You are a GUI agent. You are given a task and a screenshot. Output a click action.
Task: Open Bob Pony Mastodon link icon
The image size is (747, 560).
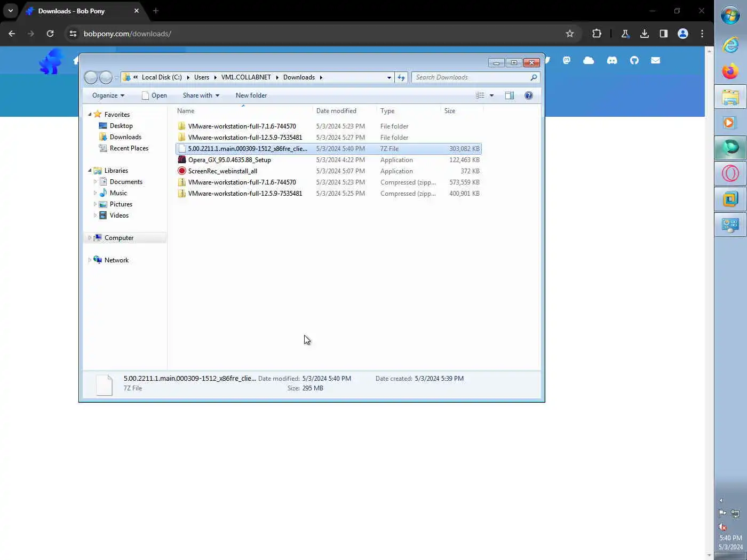point(567,60)
